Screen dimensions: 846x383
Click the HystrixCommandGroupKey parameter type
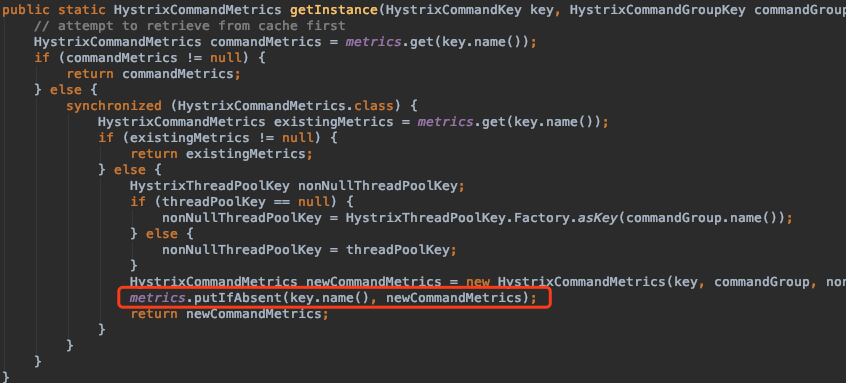pos(658,10)
